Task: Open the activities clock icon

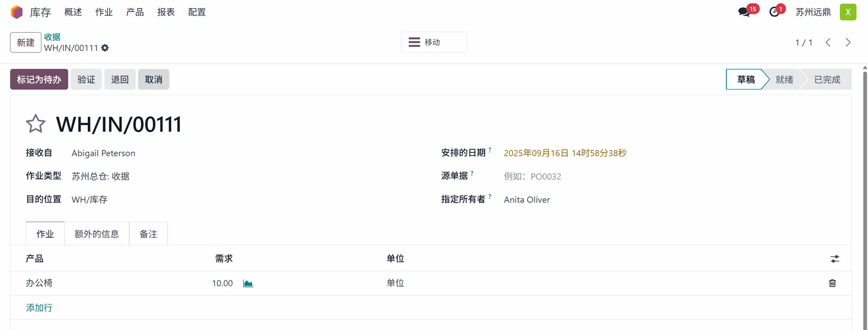Action: pos(775,12)
